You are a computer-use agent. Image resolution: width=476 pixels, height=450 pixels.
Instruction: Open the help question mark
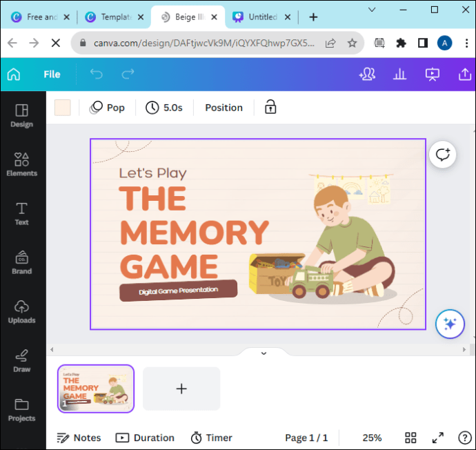coord(464,438)
